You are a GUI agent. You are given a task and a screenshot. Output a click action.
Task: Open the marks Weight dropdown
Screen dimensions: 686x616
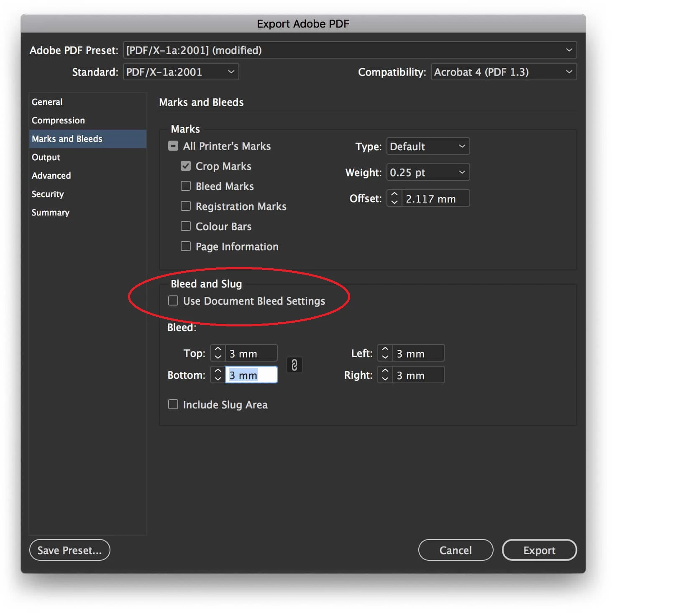point(428,172)
